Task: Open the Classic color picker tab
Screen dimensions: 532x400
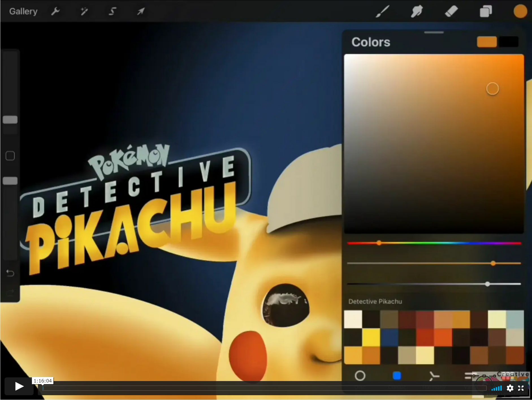Action: tap(397, 376)
